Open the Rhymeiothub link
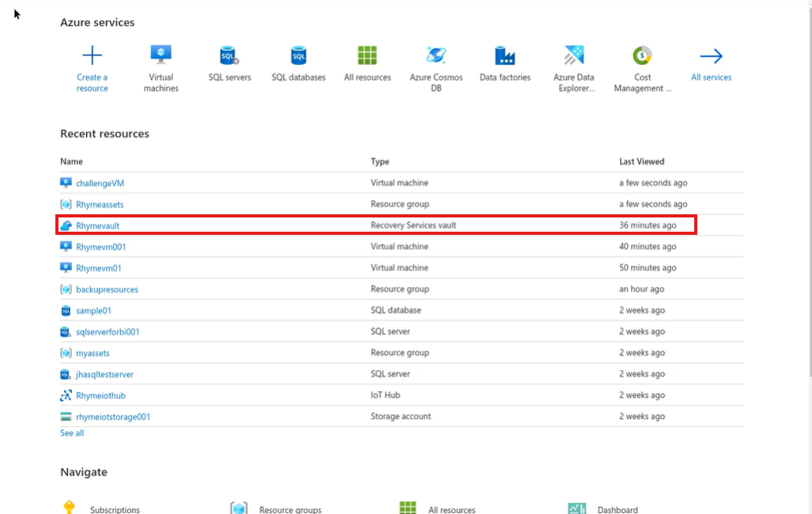This screenshot has height=514, width=812. click(101, 396)
